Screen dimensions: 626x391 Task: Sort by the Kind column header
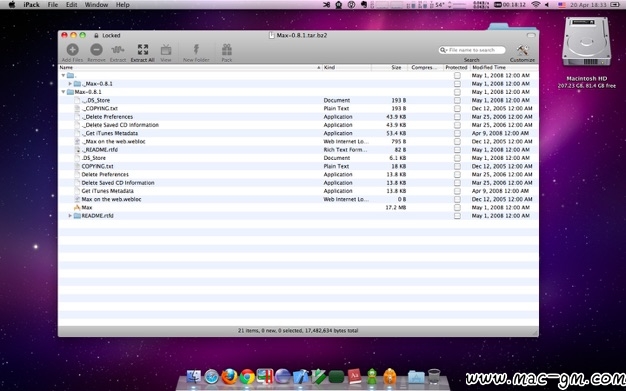[347, 67]
